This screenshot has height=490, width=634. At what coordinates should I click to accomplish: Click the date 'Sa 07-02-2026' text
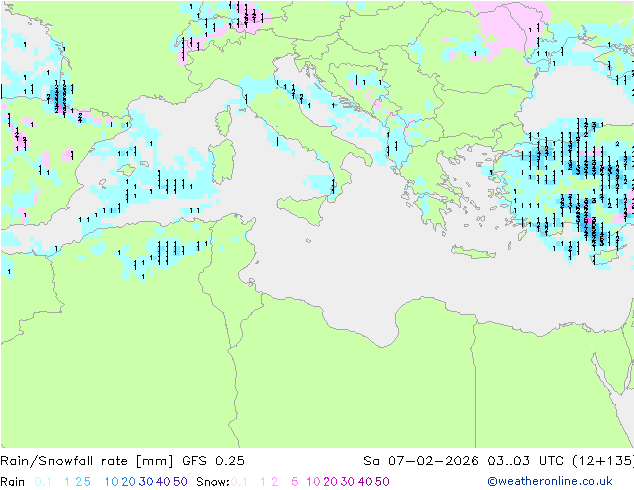pyautogui.click(x=421, y=461)
